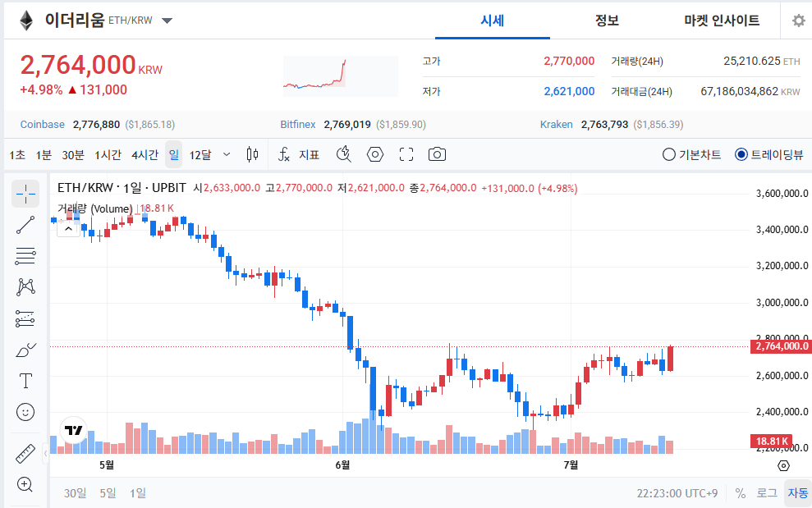Select the 4시간 interval
The height and width of the screenshot is (508, 812).
[145, 155]
